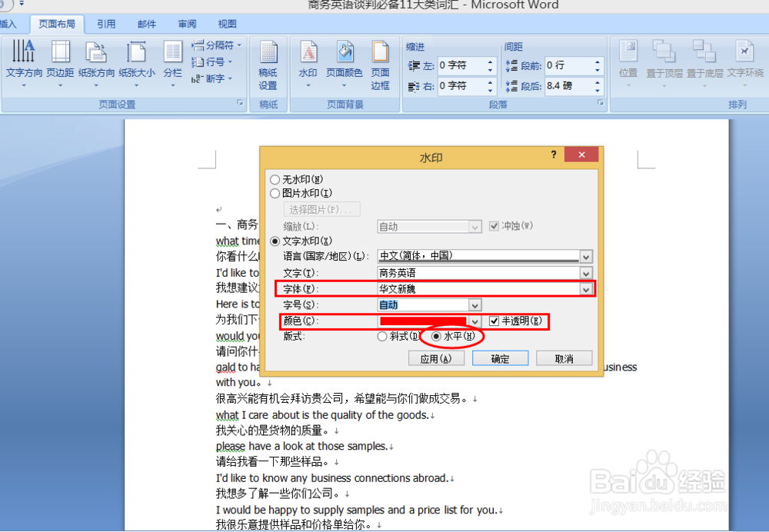769x532 pixels.
Task: Open the 文字环绕 text wrapping tool
Action: (745, 64)
